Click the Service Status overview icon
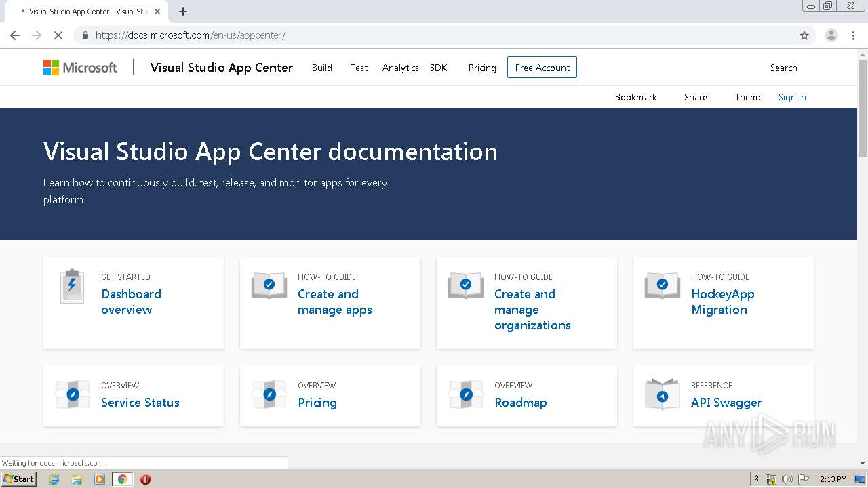Viewport: 868px width, 488px height. click(x=73, y=394)
